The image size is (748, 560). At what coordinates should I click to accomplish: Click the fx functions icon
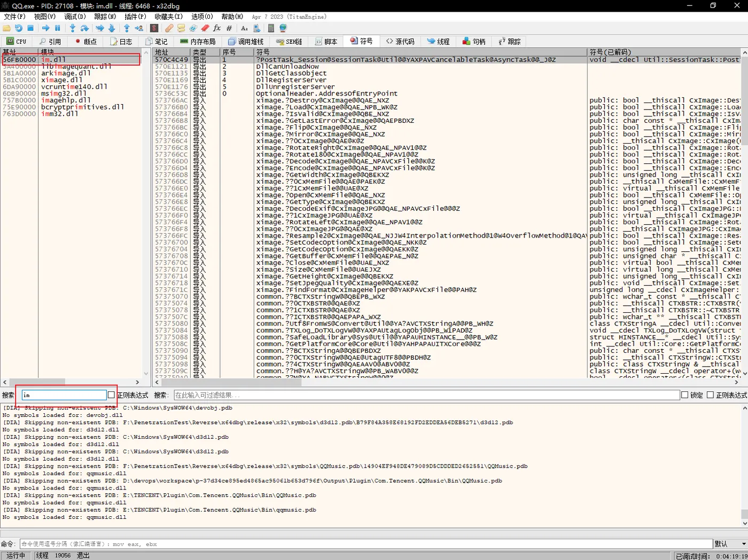[x=217, y=28]
